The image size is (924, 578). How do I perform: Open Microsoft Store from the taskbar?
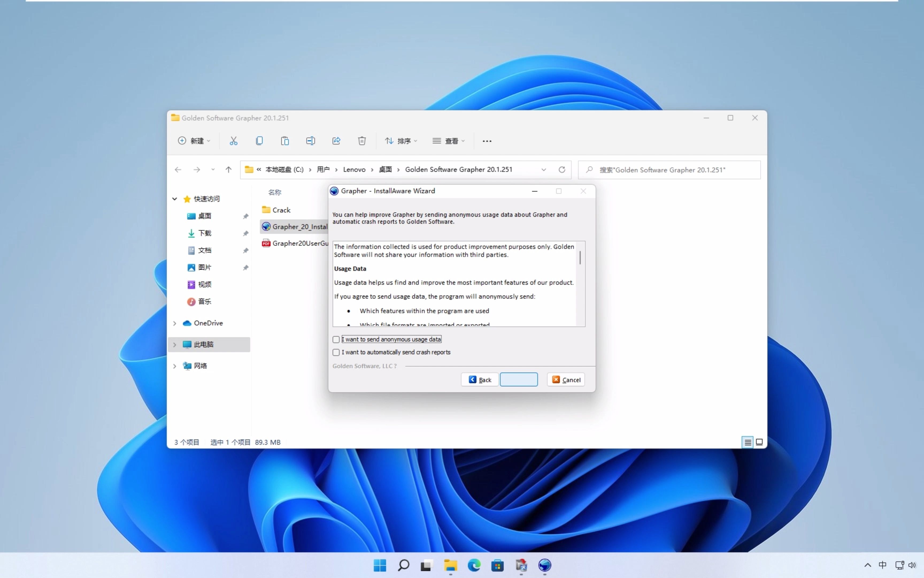[498, 565]
